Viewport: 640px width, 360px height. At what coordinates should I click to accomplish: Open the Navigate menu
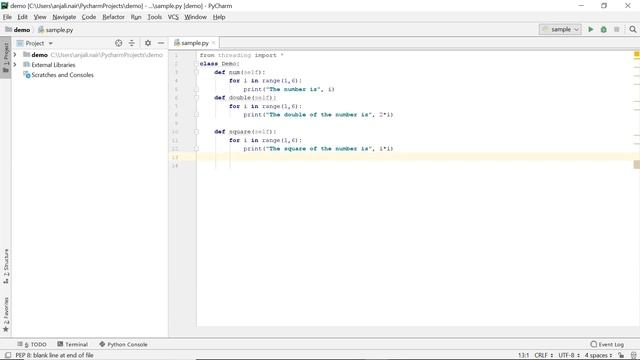(64, 17)
